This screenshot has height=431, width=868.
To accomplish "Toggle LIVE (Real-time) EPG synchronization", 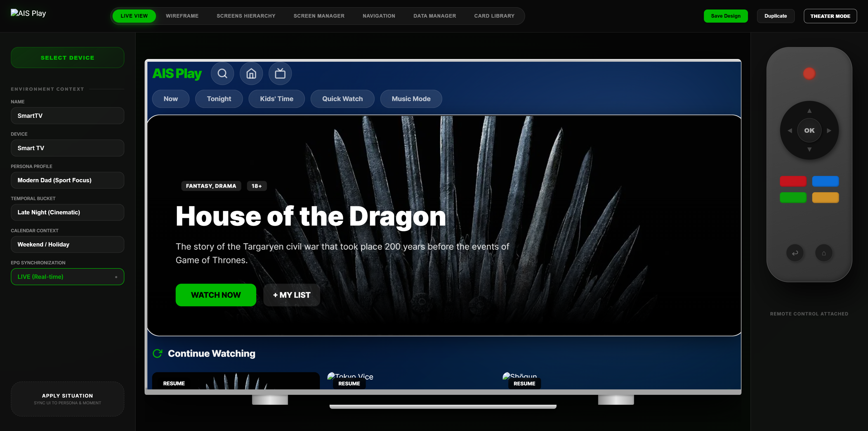I will tap(67, 277).
